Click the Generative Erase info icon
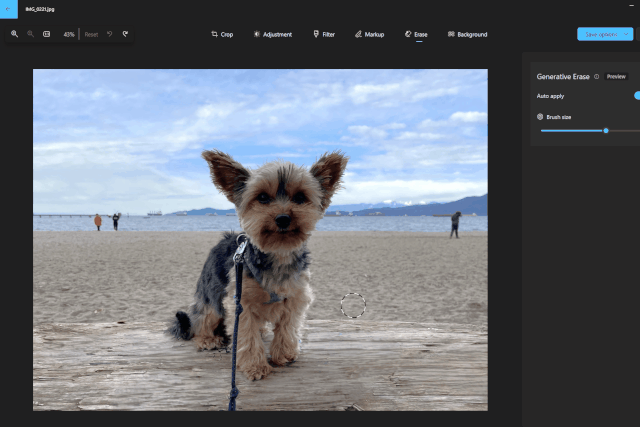 point(596,76)
